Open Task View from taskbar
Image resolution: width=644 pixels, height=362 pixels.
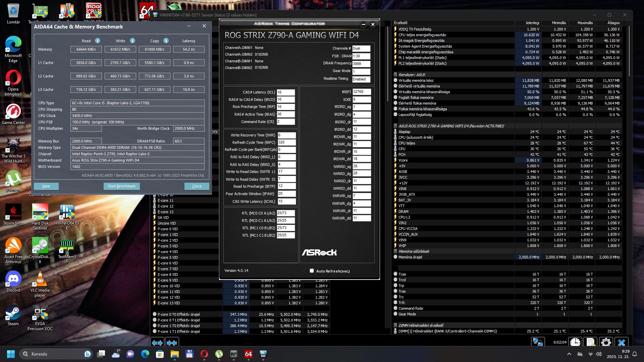click(101, 354)
